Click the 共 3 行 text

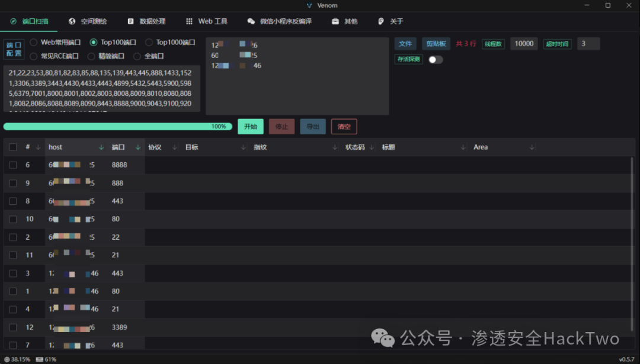[x=466, y=44]
